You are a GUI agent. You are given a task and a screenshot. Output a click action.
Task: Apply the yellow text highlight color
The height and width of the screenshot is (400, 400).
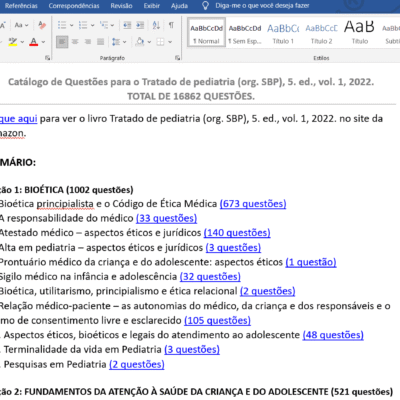point(13,42)
